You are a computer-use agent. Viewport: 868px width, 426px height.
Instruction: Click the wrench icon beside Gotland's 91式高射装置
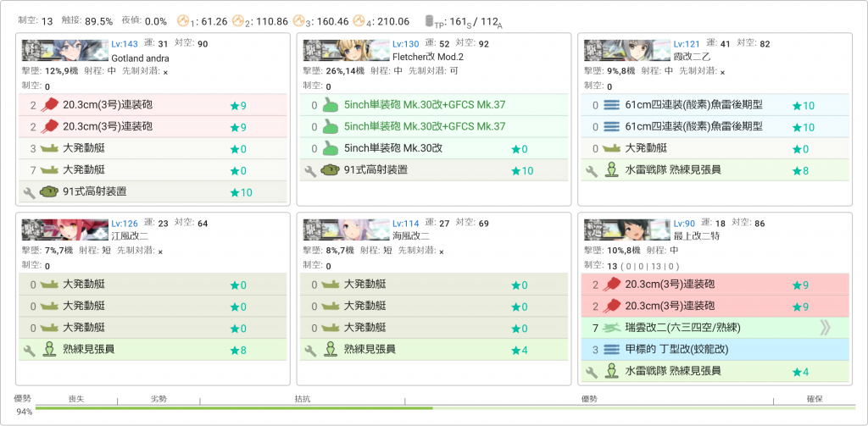point(29,192)
